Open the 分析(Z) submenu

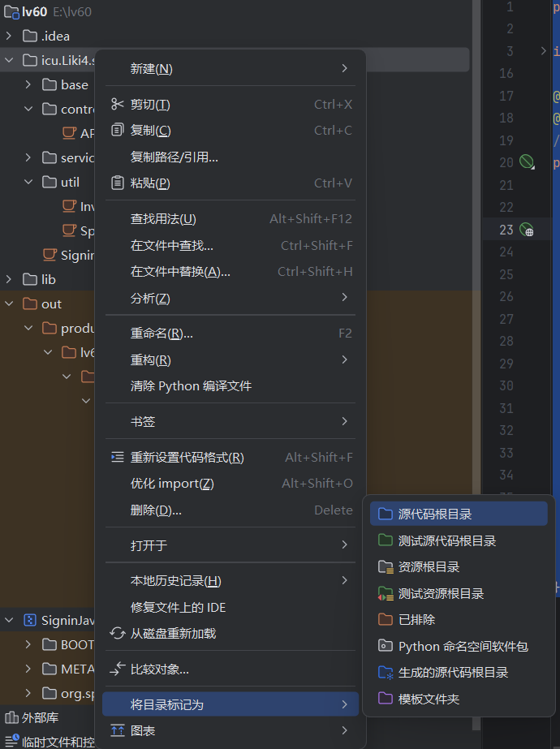(230, 298)
